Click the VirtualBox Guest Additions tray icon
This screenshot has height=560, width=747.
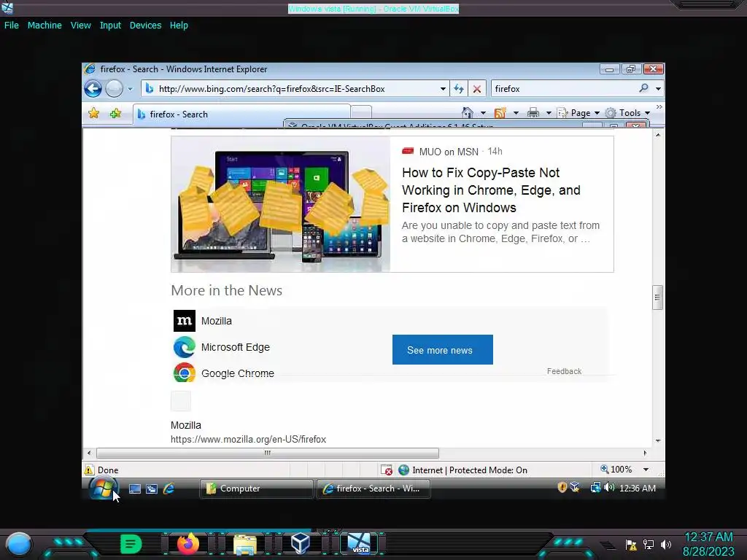[x=575, y=487]
